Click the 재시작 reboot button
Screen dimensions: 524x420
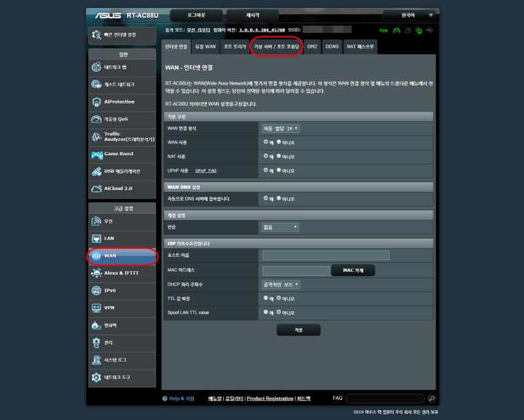coord(253,15)
